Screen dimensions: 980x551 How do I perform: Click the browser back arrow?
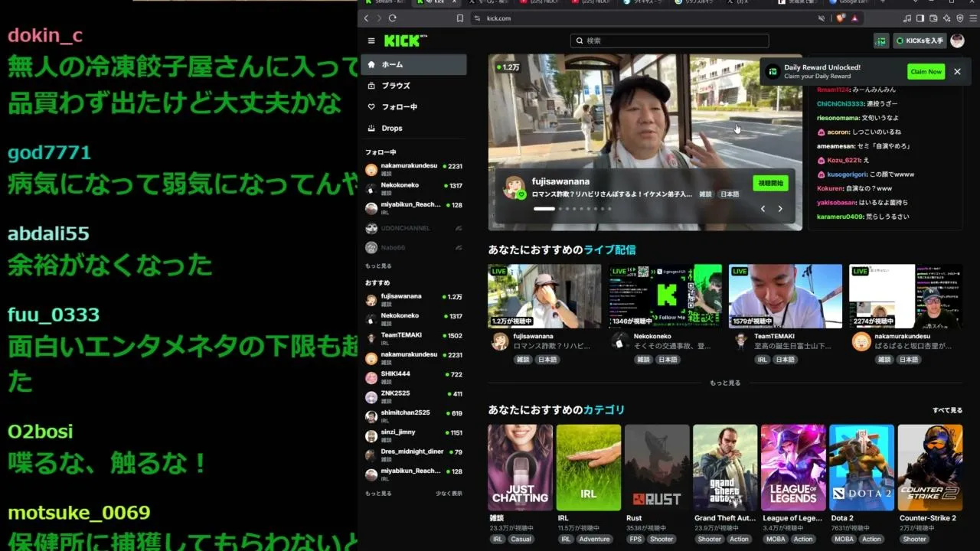[366, 18]
